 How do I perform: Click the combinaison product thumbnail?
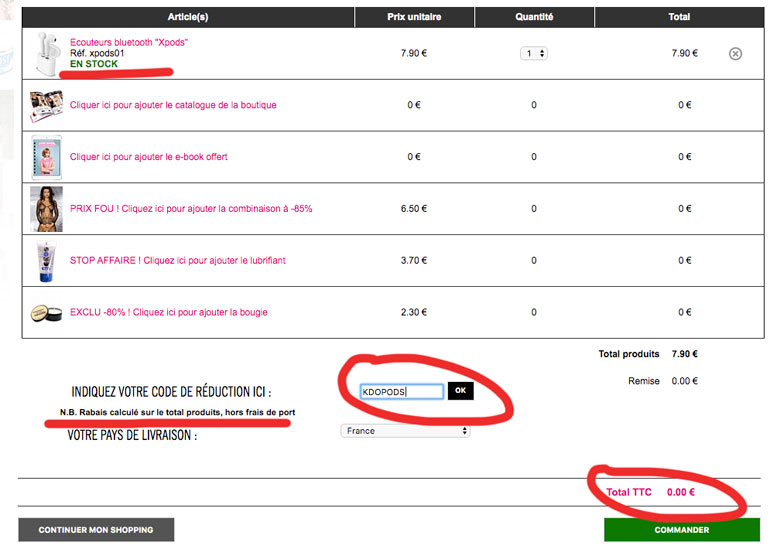[46, 209]
